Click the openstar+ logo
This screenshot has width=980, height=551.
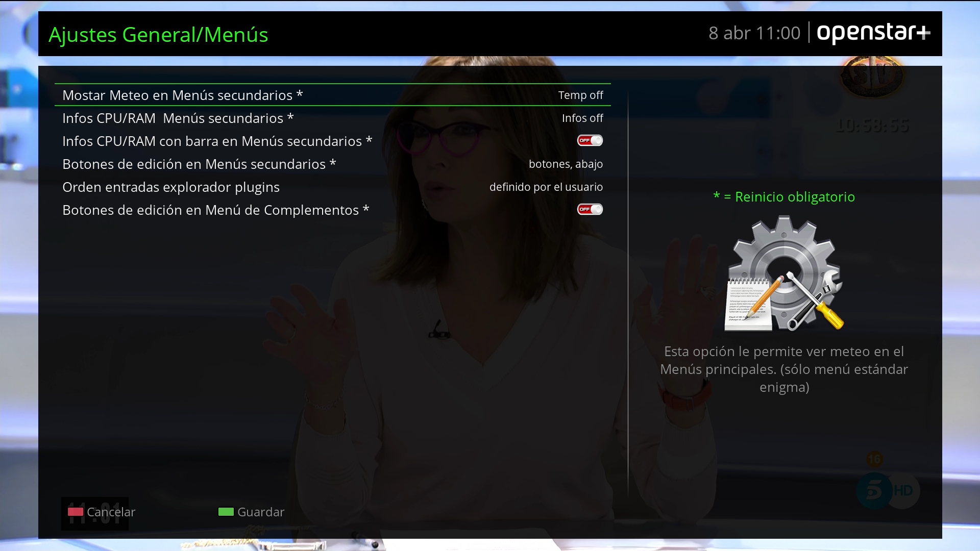click(873, 33)
